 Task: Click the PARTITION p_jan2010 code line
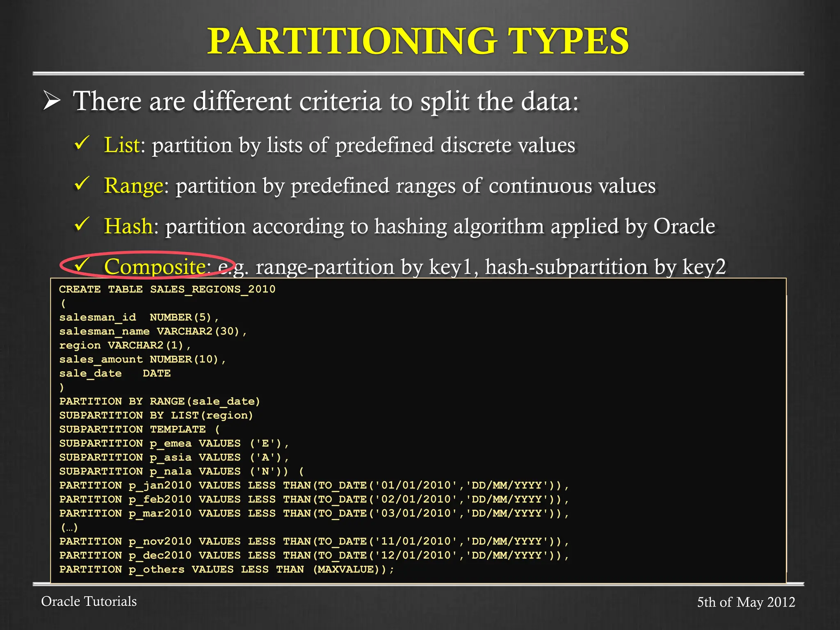[314, 485]
